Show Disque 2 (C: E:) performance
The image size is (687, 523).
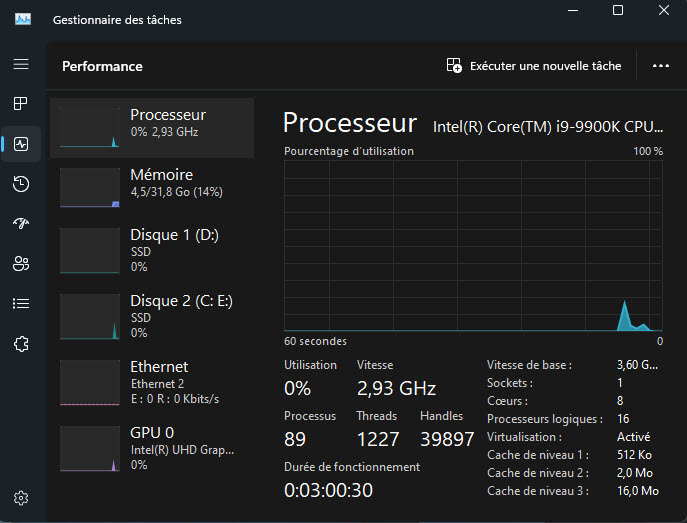[x=151, y=316]
